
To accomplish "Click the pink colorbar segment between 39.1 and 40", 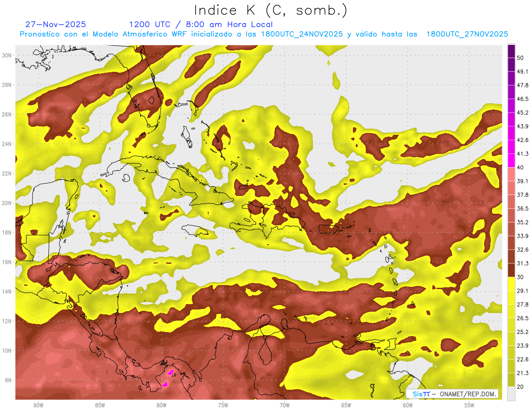I will tap(511, 174).
